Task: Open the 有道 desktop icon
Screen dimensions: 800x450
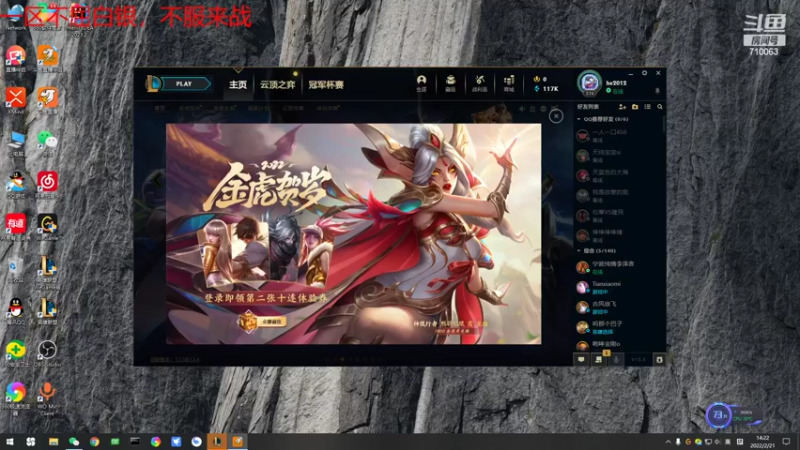Action: click(16, 227)
